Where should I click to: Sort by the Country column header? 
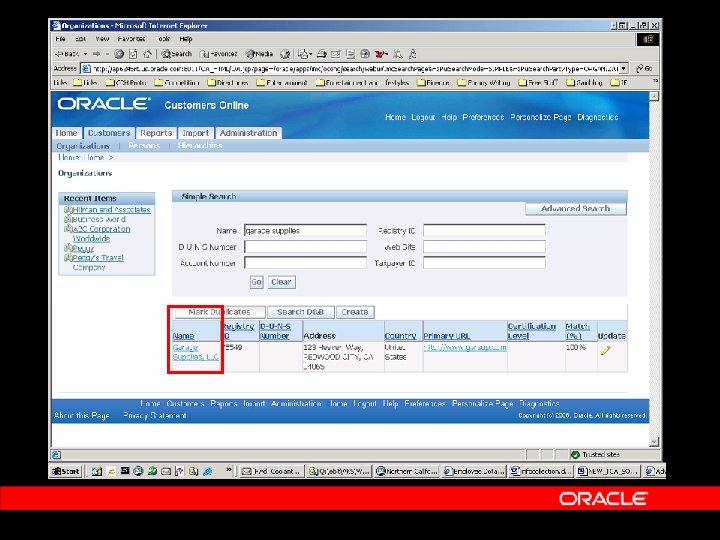click(400, 336)
